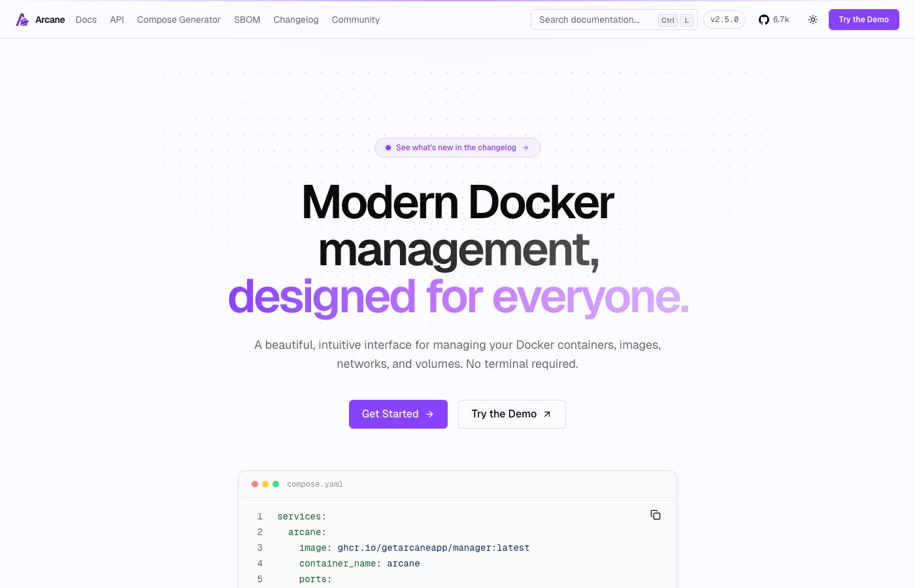Open the SBOM navigation link
Viewport: 915px width, 588px height.
(x=247, y=20)
